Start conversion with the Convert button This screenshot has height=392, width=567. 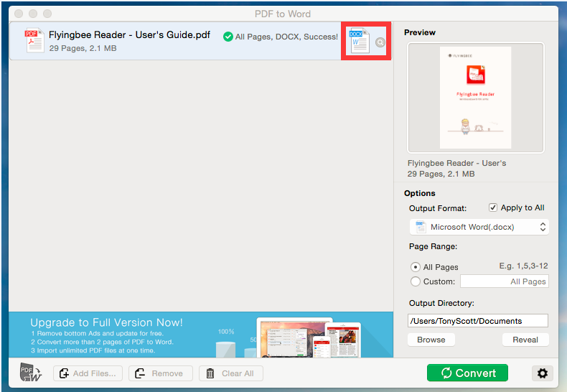pos(467,373)
